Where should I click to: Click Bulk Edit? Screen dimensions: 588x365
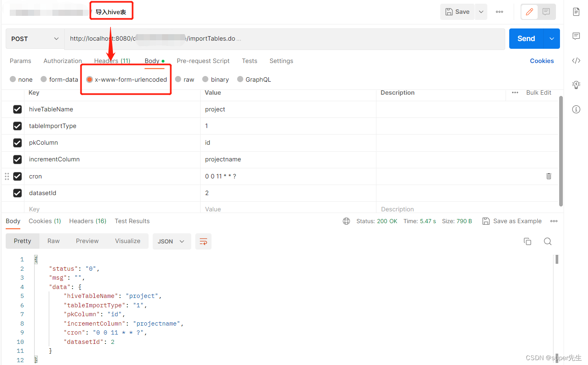[538, 93]
